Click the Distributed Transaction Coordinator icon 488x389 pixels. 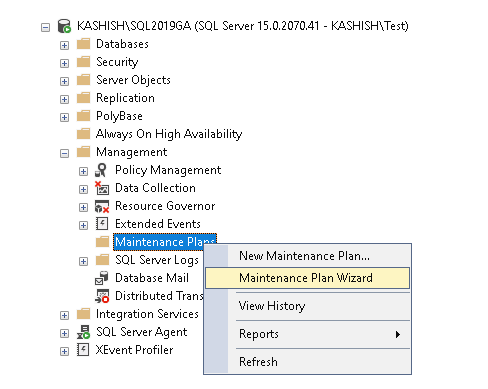click(102, 296)
